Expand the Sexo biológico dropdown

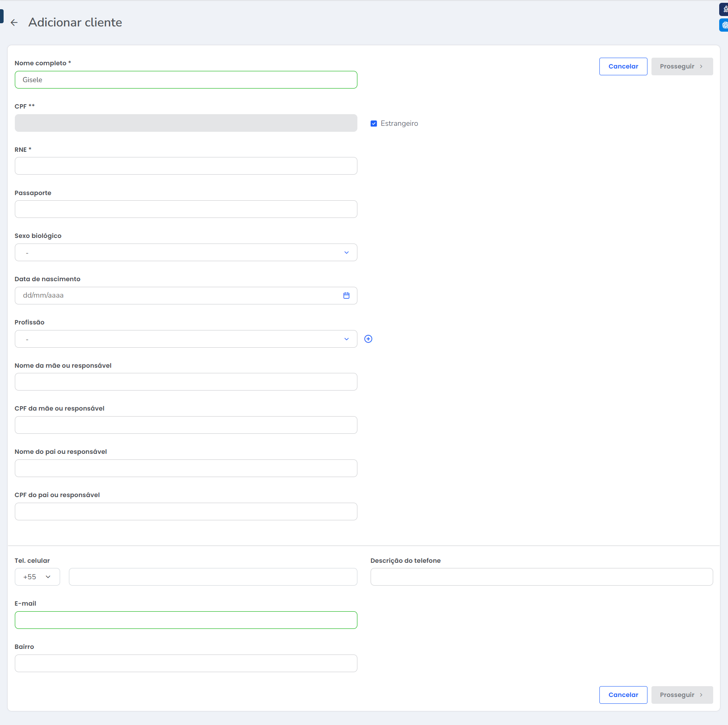pos(186,252)
